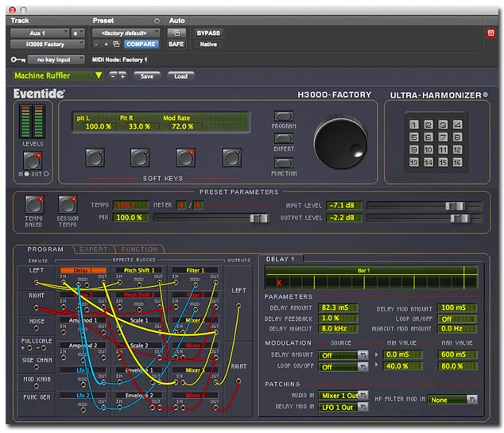Screen dimensions: 504x433
Task: Toggle the Tempo Based button
Action: coord(34,205)
